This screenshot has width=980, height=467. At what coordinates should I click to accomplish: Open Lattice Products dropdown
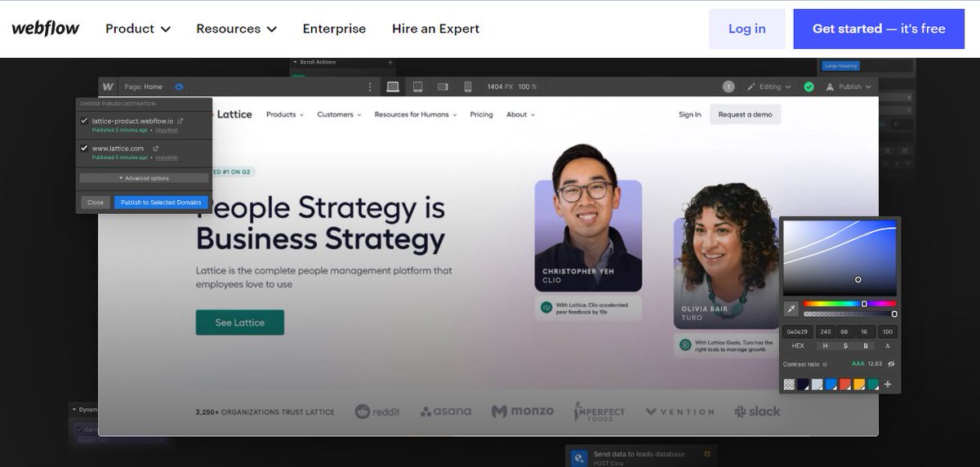point(285,114)
